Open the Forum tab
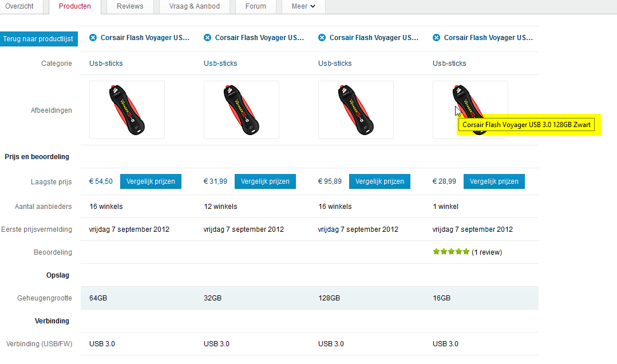This screenshot has width=617, height=364. pyautogui.click(x=255, y=6)
